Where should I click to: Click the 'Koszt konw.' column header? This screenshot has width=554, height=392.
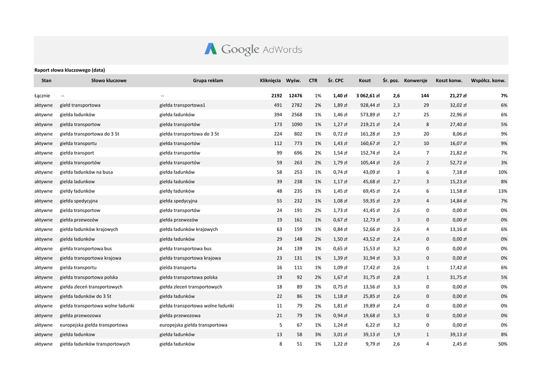click(x=449, y=81)
